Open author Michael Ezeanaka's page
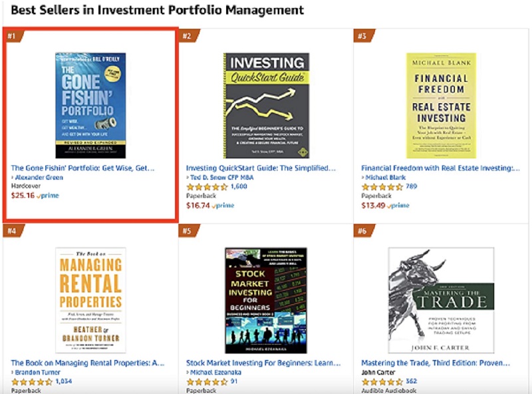The width and height of the screenshot is (532, 394). coord(214,373)
